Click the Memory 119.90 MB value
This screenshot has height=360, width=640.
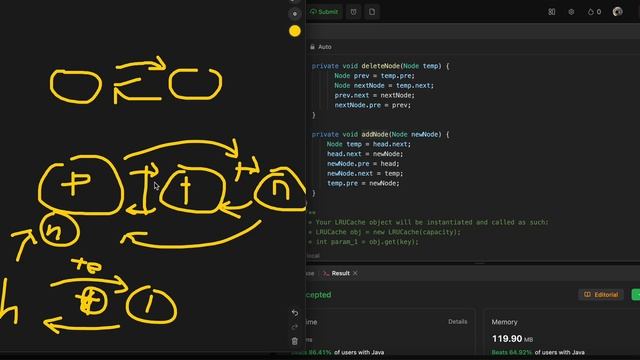coord(512,339)
